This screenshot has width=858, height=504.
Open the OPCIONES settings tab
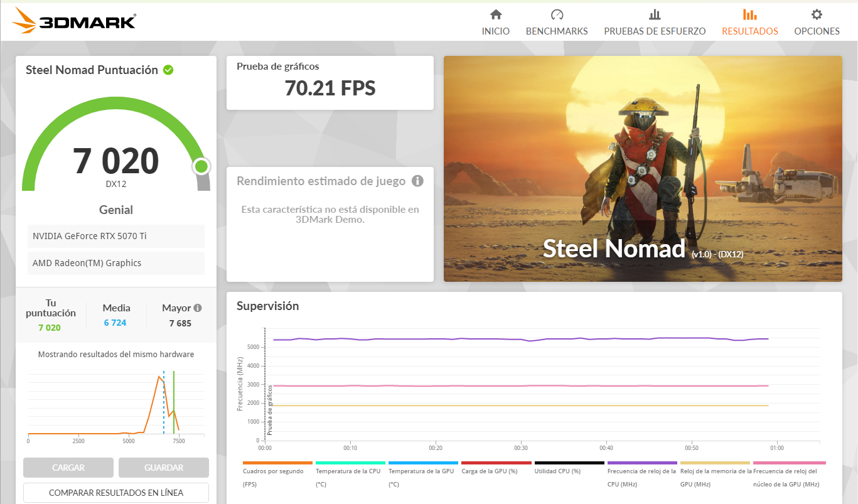pyautogui.click(x=817, y=23)
